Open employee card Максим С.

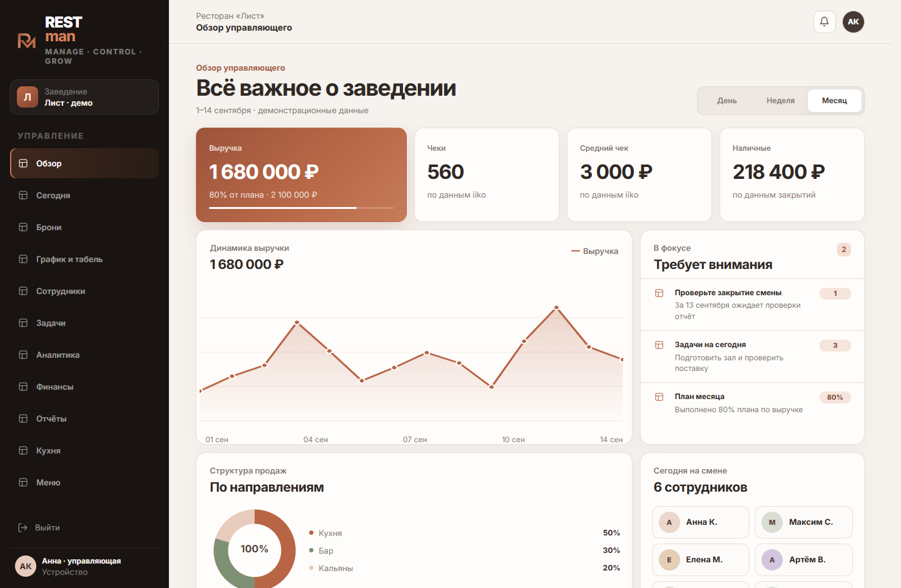pos(803,522)
